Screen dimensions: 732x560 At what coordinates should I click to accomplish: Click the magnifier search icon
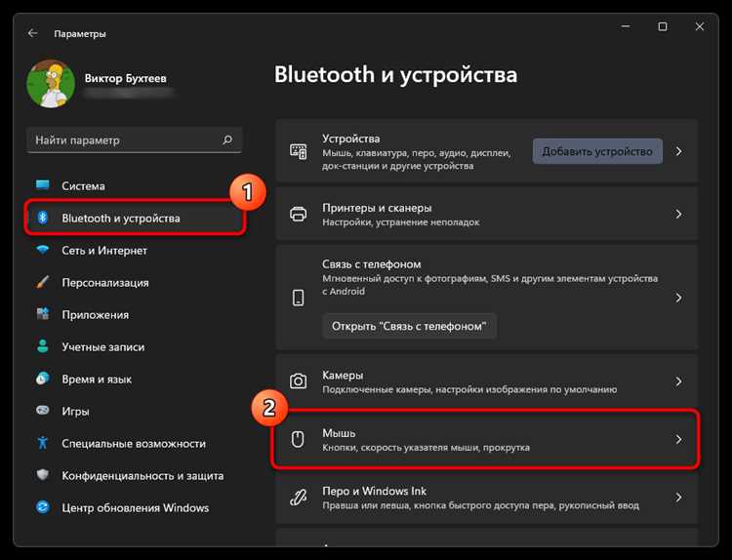tap(227, 140)
